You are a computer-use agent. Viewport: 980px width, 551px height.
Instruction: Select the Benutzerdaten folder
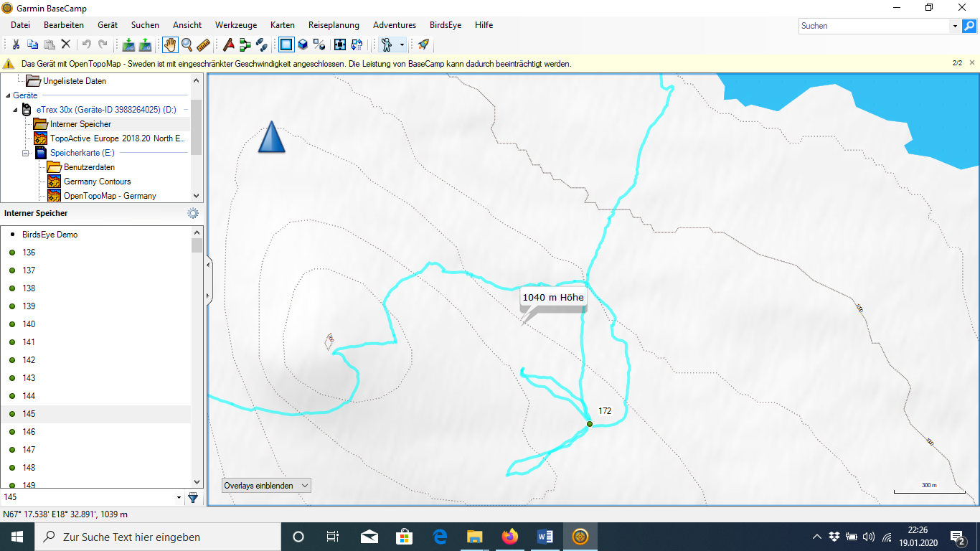click(x=89, y=167)
